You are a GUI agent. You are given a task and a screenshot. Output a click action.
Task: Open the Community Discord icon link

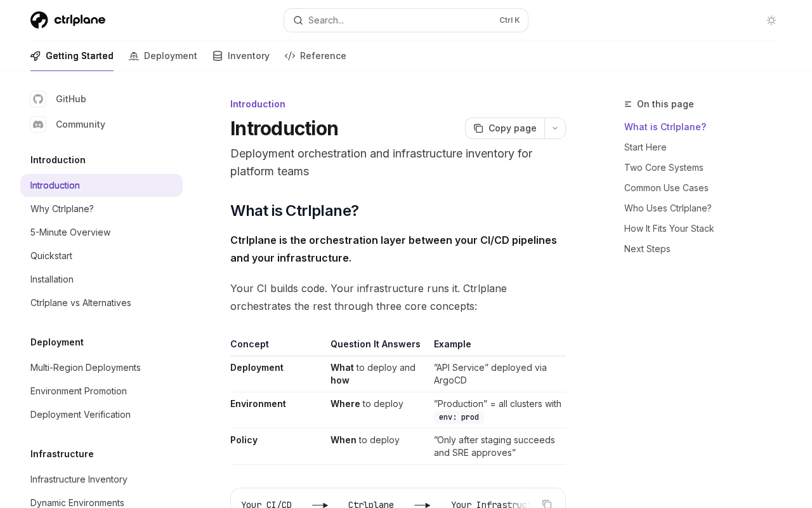[38, 124]
